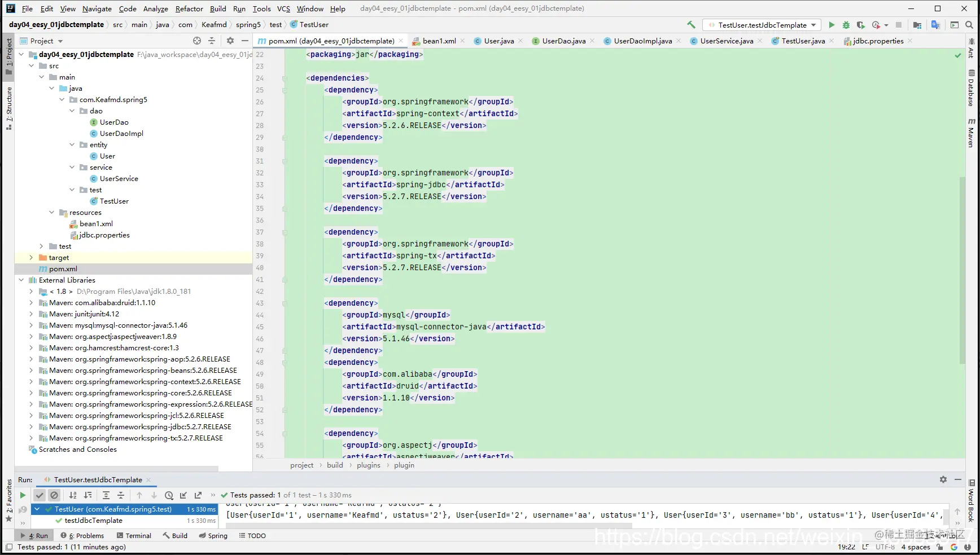Click the locate file target icon in Project panel
The image size is (980, 555).
point(197,41)
